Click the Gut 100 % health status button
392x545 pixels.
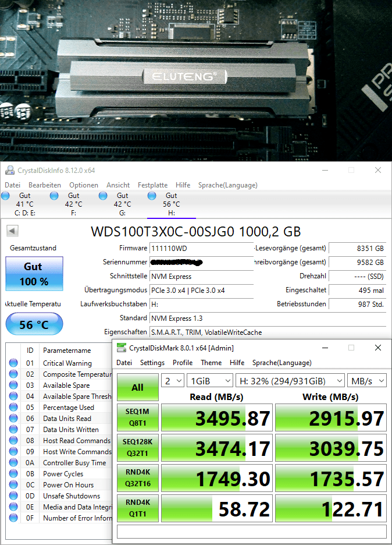tap(34, 274)
